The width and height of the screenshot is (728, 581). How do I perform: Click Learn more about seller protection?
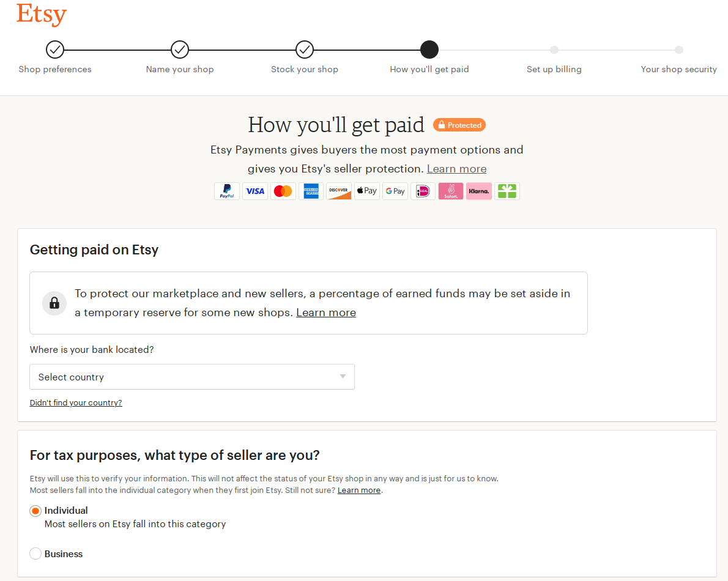[x=456, y=168]
